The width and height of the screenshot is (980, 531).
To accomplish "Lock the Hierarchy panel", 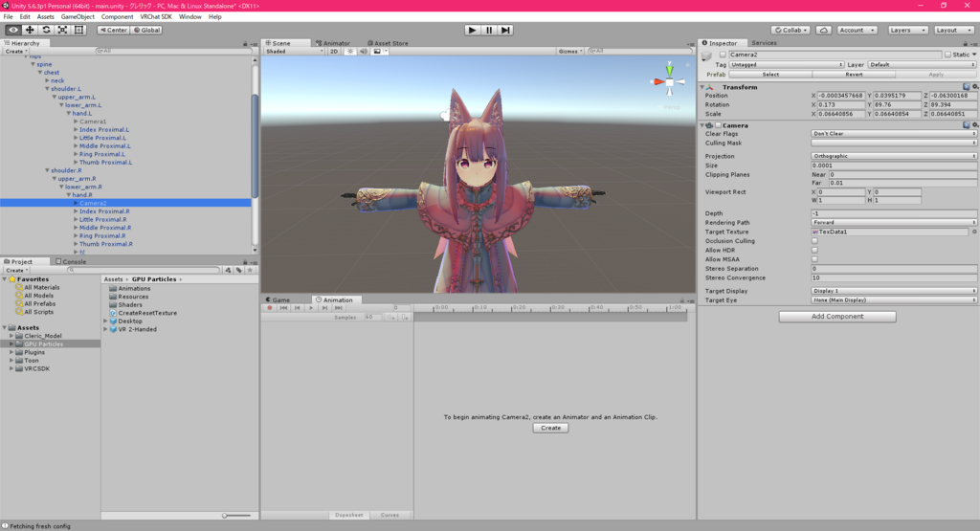I will click(x=245, y=44).
